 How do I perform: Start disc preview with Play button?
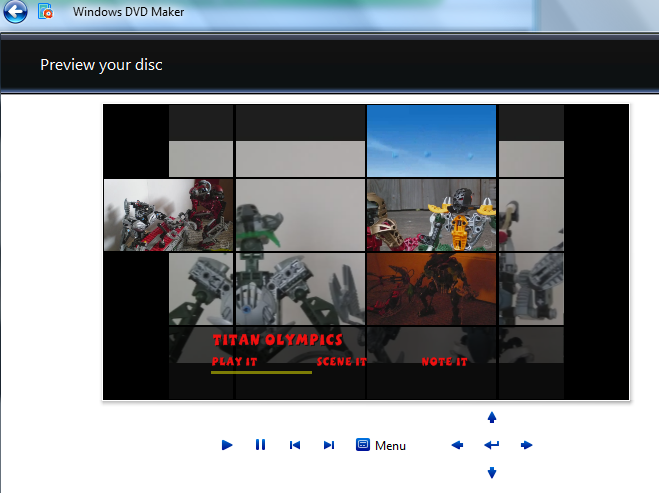pos(227,445)
